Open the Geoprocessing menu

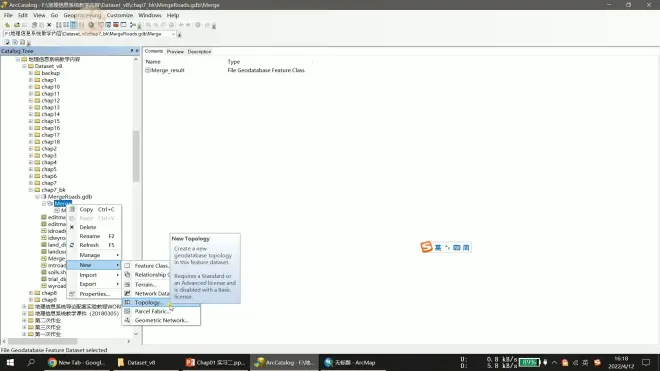coord(82,15)
